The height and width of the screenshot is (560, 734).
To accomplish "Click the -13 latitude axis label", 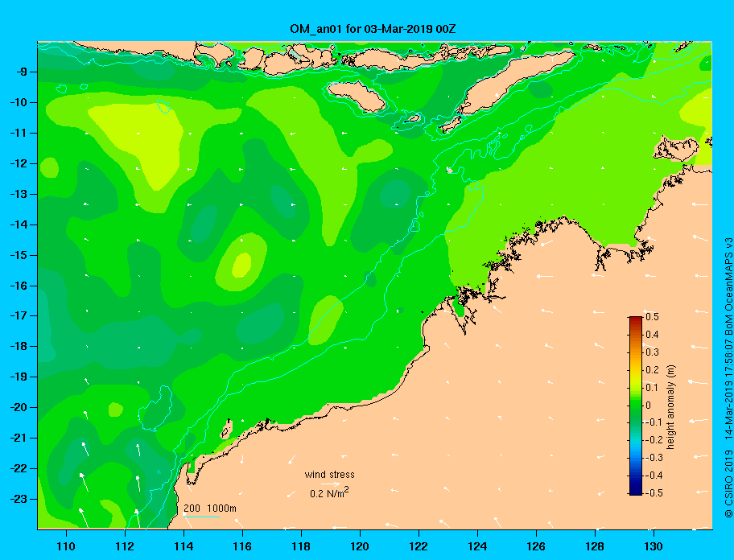I will click(19, 194).
